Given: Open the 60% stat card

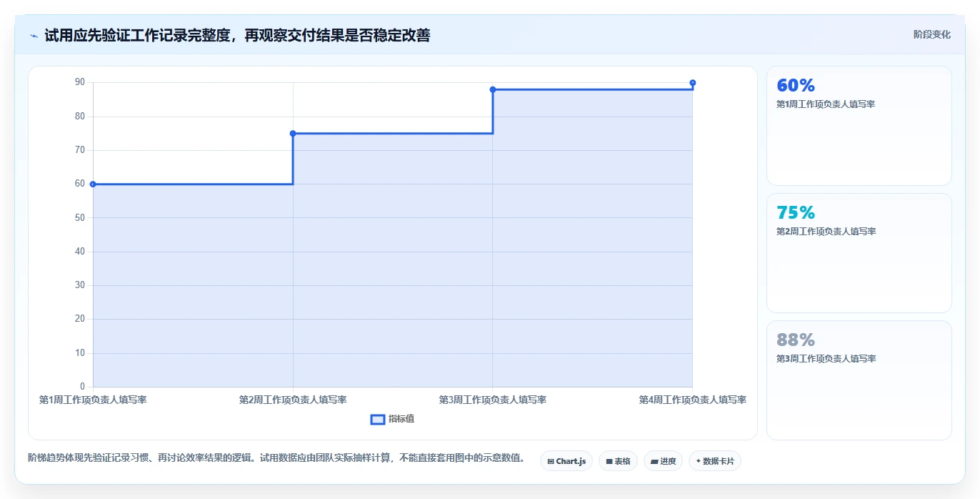Looking at the screenshot, I should coord(859,126).
